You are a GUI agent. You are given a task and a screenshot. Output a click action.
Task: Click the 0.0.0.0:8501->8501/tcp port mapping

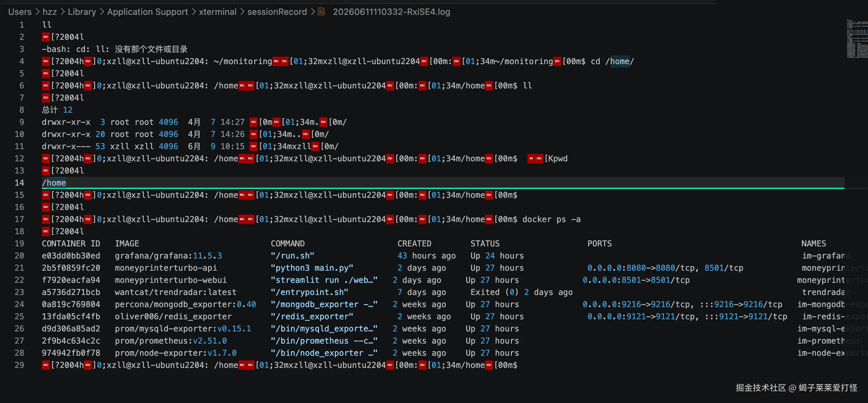click(x=636, y=280)
